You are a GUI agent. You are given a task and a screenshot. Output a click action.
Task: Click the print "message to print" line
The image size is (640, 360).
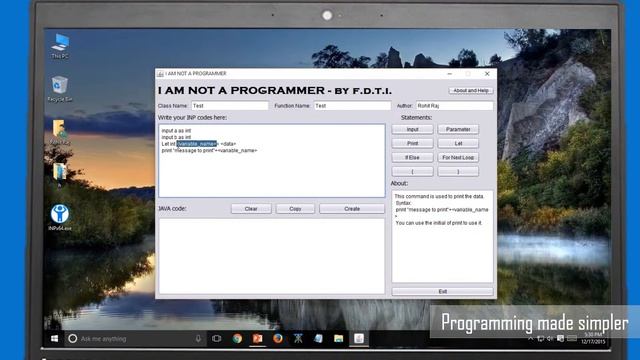coord(209,150)
